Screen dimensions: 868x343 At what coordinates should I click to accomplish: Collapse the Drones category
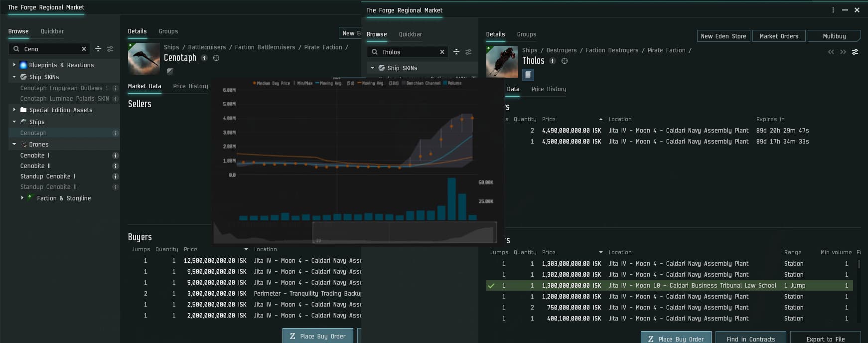(x=14, y=144)
